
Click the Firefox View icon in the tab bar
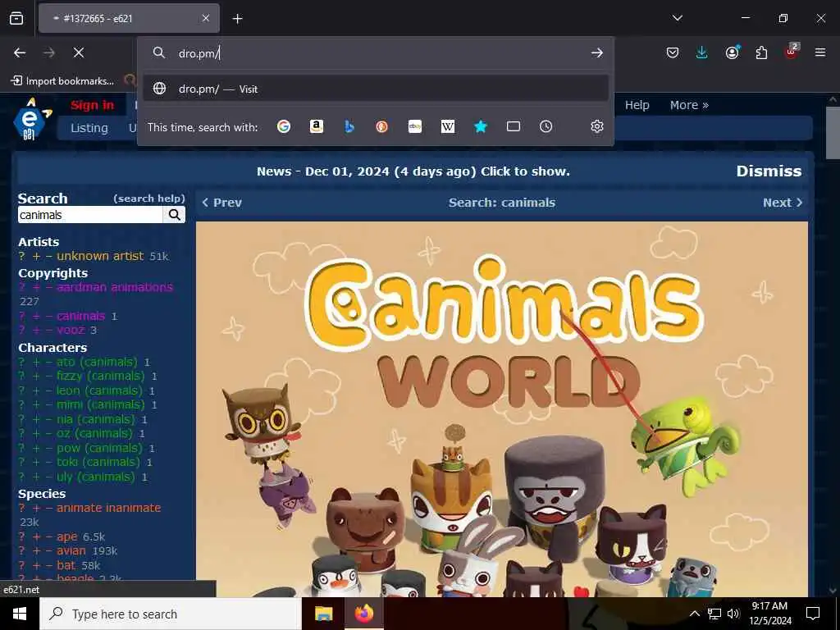click(x=16, y=18)
